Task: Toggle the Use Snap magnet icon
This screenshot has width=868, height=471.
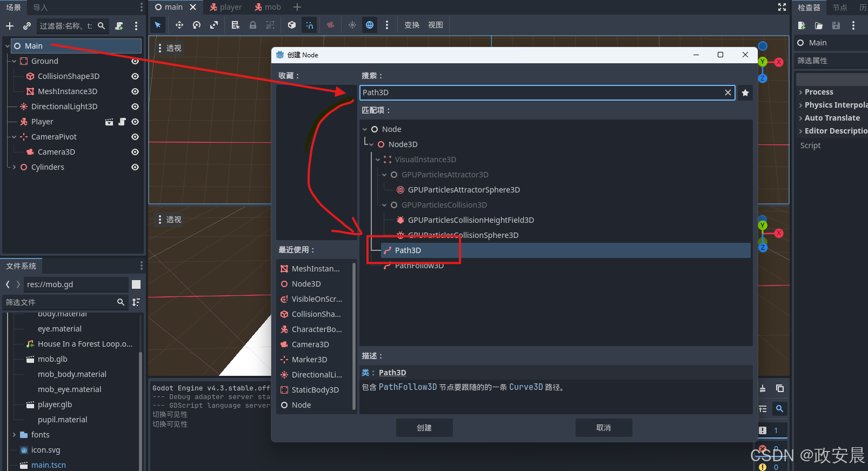Action: pos(309,25)
